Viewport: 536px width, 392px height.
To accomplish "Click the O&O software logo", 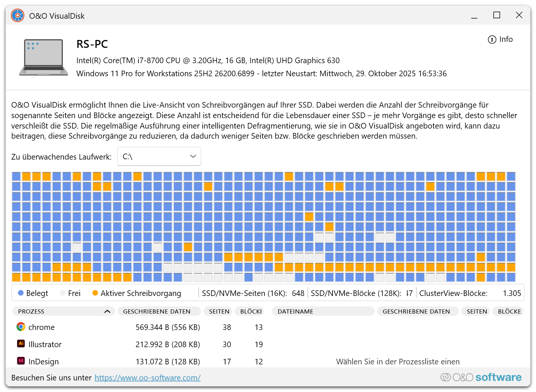I will (x=481, y=377).
